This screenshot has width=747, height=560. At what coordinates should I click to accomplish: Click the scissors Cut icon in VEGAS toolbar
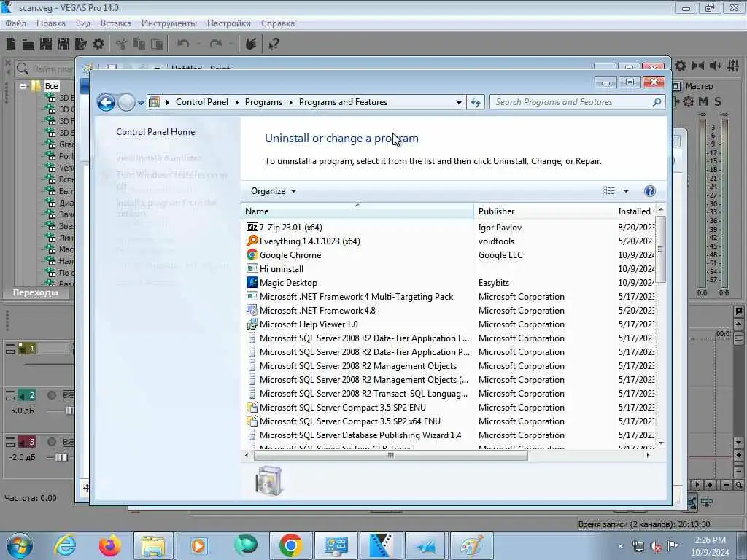click(122, 44)
